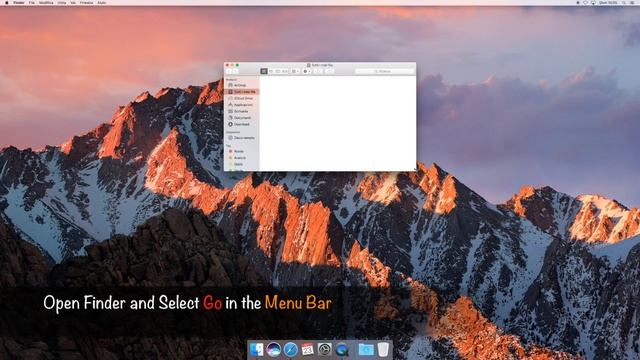Open the Vai (Go) menu
The width and height of the screenshot is (640, 360).
coord(73,2)
